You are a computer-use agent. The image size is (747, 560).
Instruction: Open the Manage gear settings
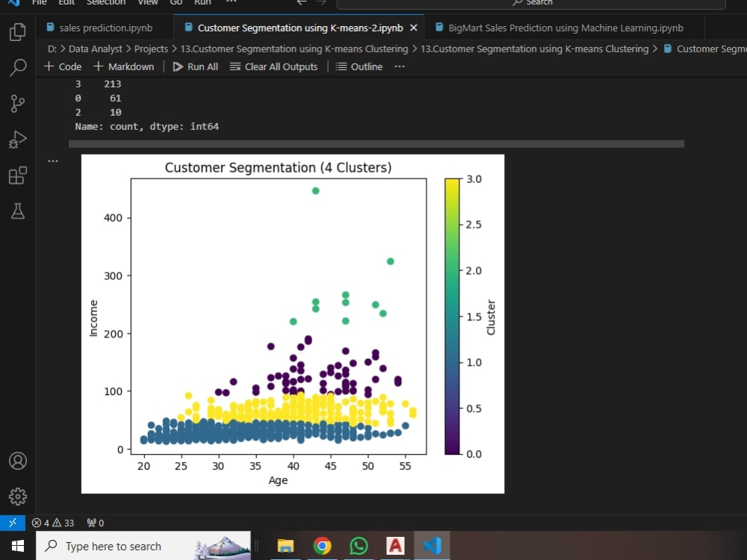point(18,497)
